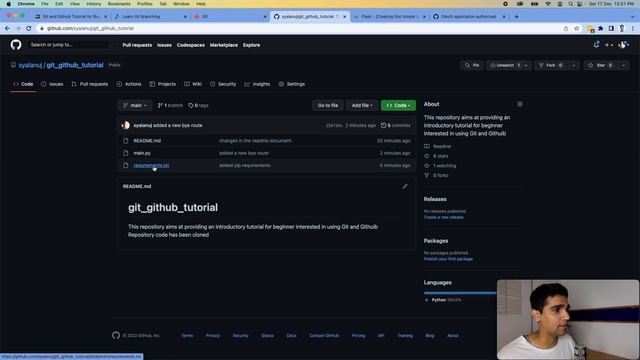640x360 pixels.
Task: Click the Go to file button
Action: 328,105
